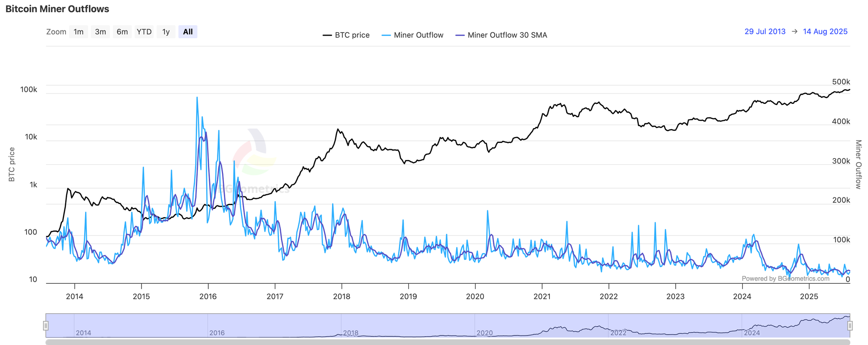The image size is (868, 345).
Task: Zoom chart to 1y range
Action: tap(166, 32)
